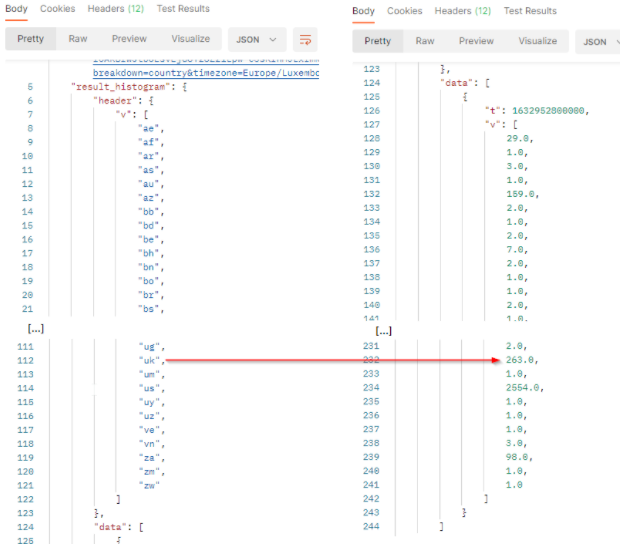
Task: Open Headers (12) tab in right panel
Action: [462, 11]
